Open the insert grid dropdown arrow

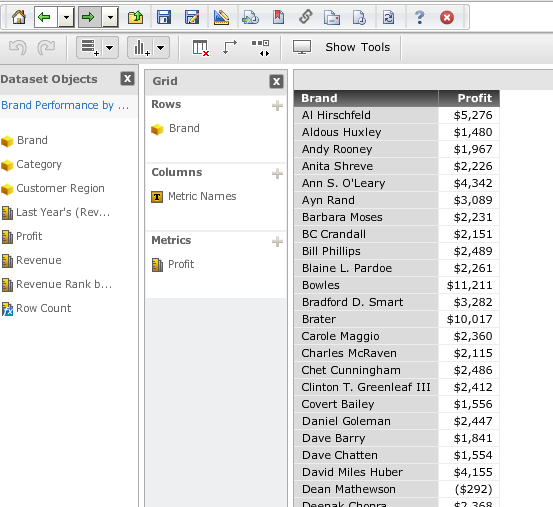point(110,47)
